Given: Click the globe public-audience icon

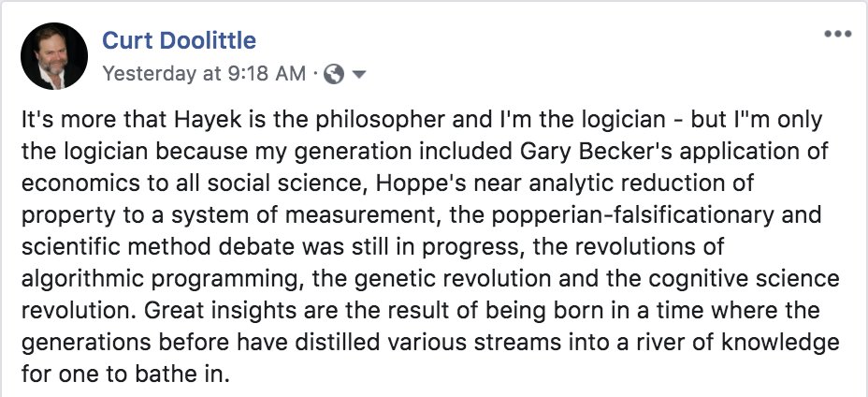Looking at the screenshot, I should pos(335,74).
